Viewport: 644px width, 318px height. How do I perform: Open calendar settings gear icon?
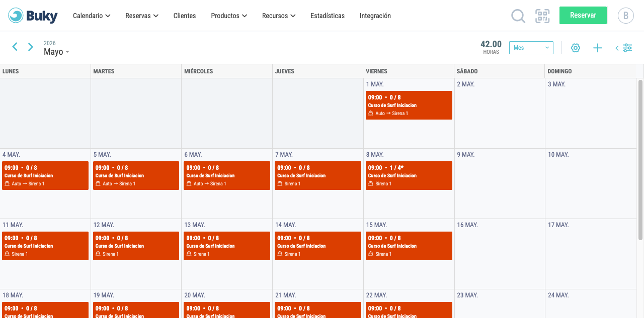tap(576, 48)
